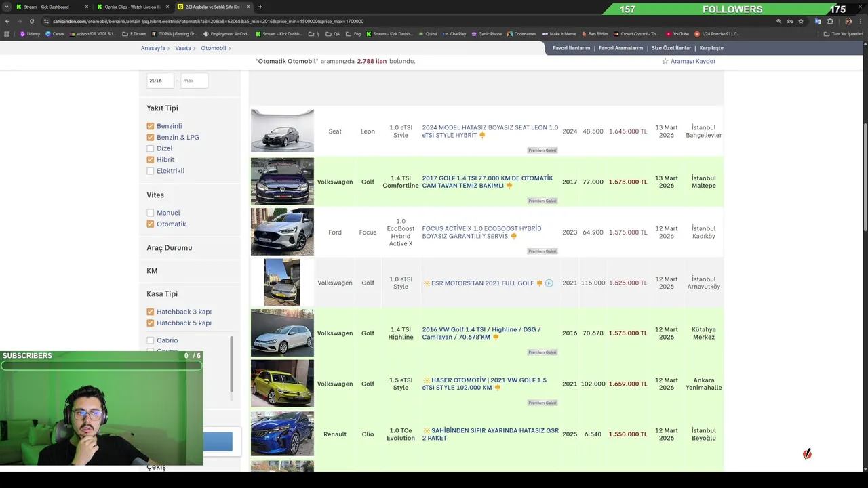Viewport: 868px width, 488px height.
Task: Click the max year input field
Action: 194,81
